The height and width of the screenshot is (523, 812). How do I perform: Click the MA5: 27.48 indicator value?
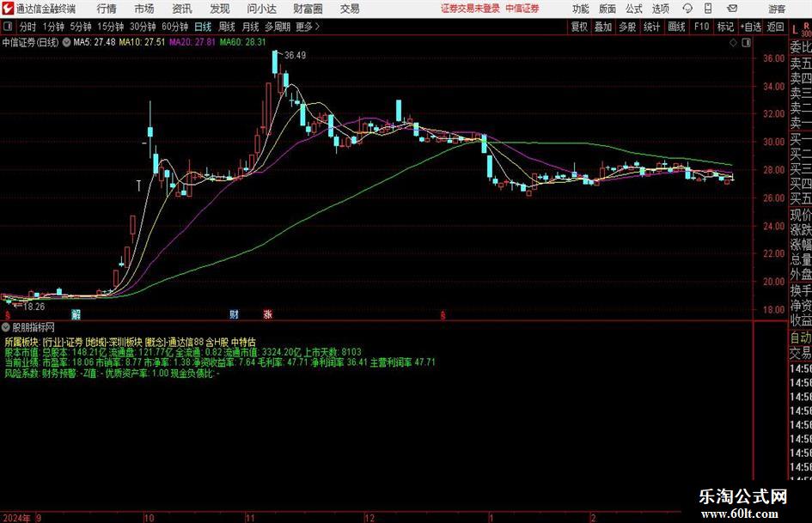(x=95, y=42)
